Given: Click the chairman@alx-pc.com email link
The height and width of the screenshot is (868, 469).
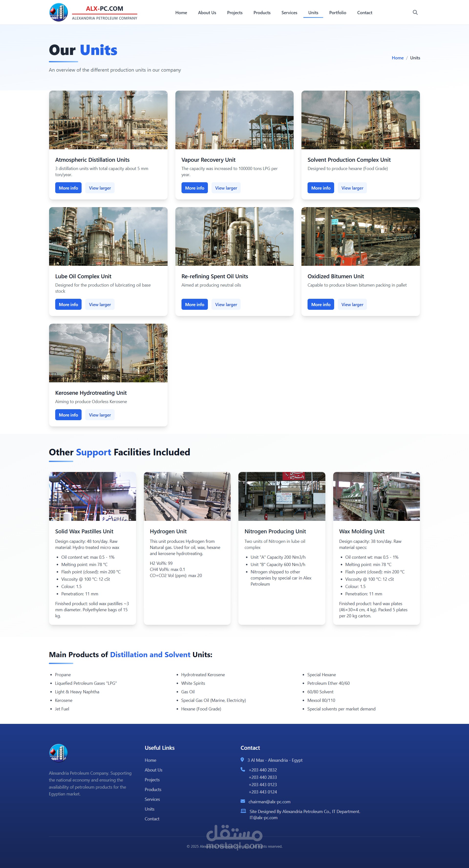Looking at the screenshot, I should click(x=269, y=802).
